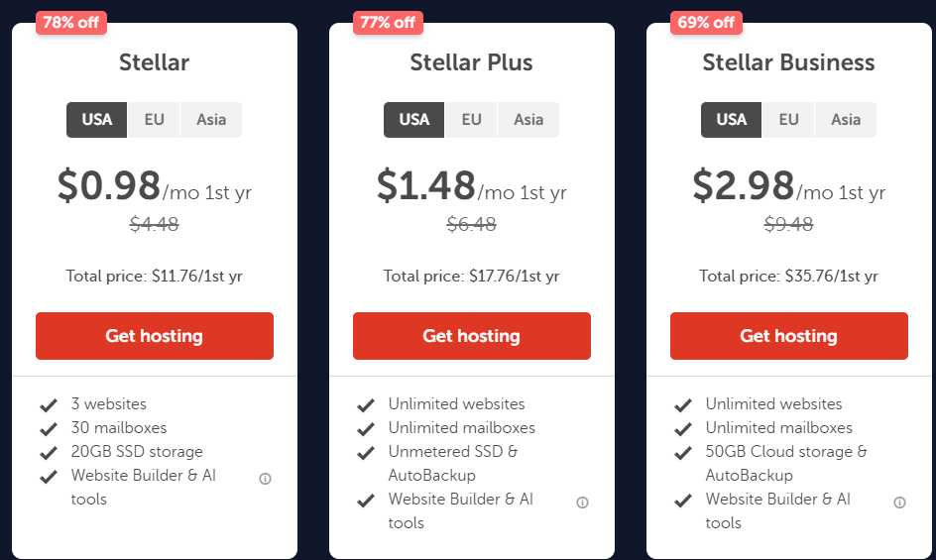Viewport: 936px width, 560px height.
Task: Click the 78% off discount badge
Action: tap(71, 22)
